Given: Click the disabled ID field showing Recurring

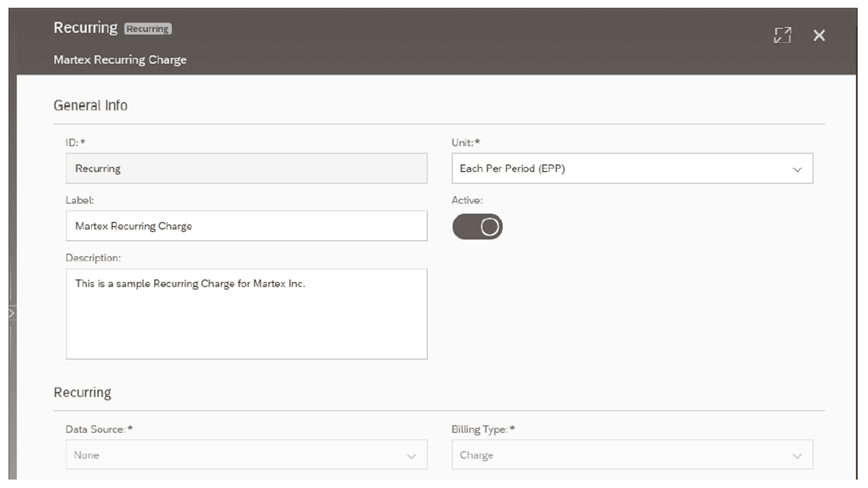Looking at the screenshot, I should (x=246, y=168).
